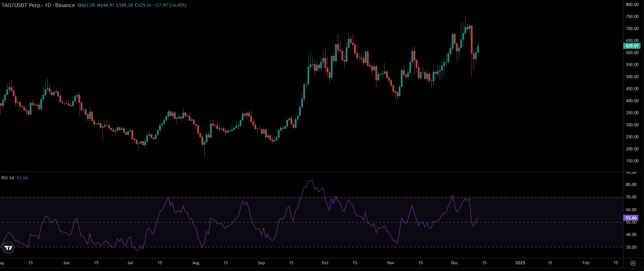The width and height of the screenshot is (644, 271).
Task: Click the 400.00 price scale label
Action: tap(632, 101)
